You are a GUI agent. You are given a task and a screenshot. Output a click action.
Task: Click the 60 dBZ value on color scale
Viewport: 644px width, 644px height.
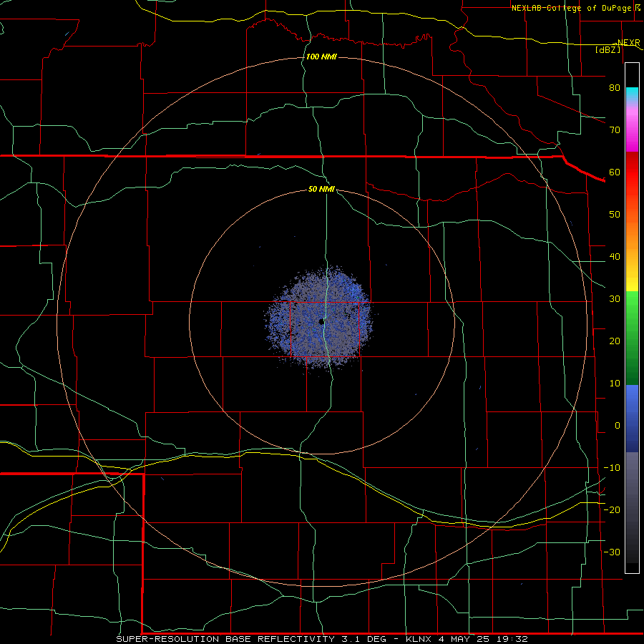coord(615,172)
